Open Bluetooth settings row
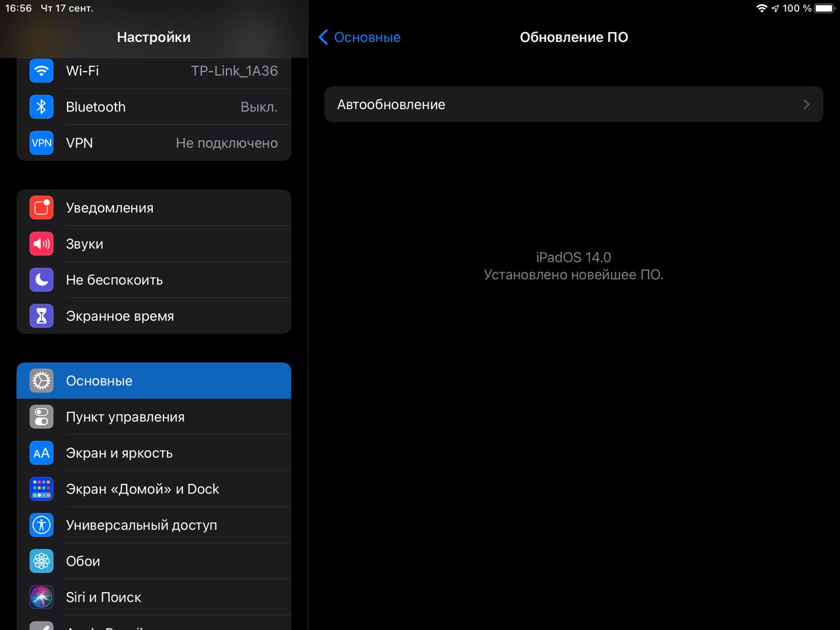This screenshot has height=630, width=840. click(x=154, y=107)
